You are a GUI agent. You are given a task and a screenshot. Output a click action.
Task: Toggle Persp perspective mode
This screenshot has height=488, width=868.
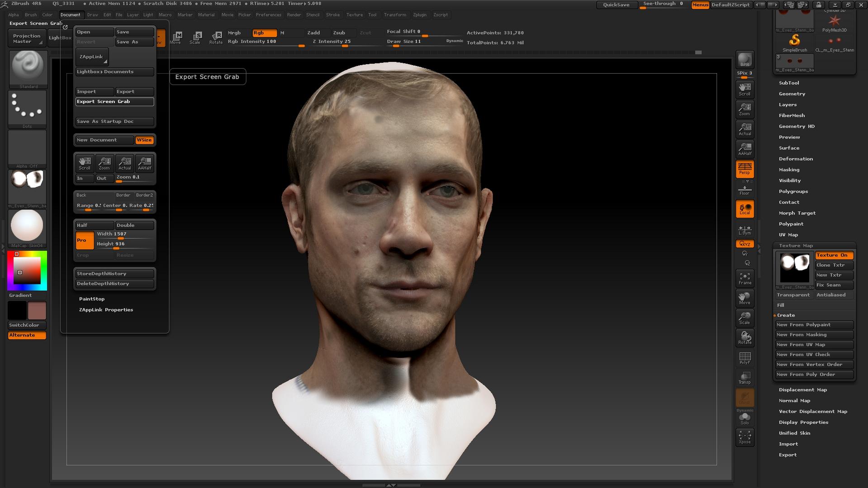(x=745, y=169)
